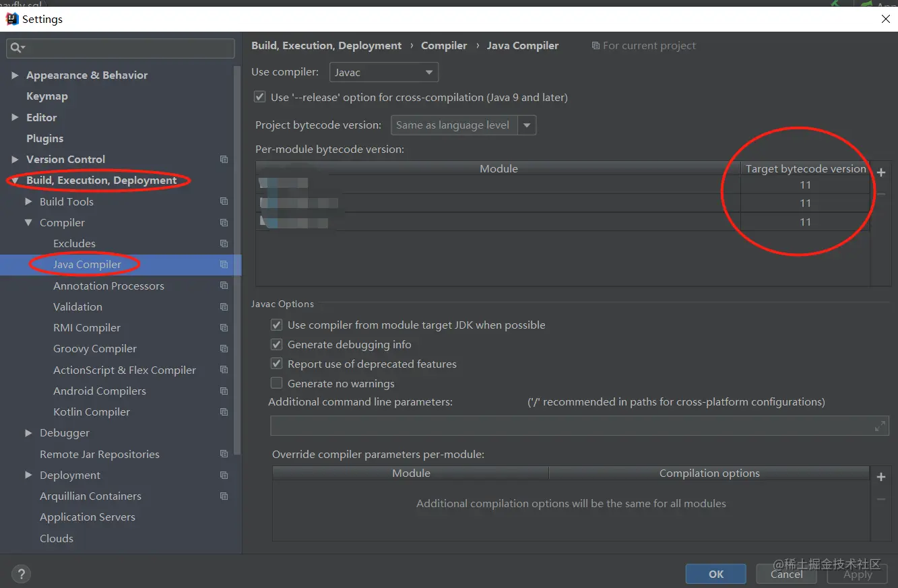Click the 'Target bytecode version' column header
The image size is (898, 588).
point(806,168)
